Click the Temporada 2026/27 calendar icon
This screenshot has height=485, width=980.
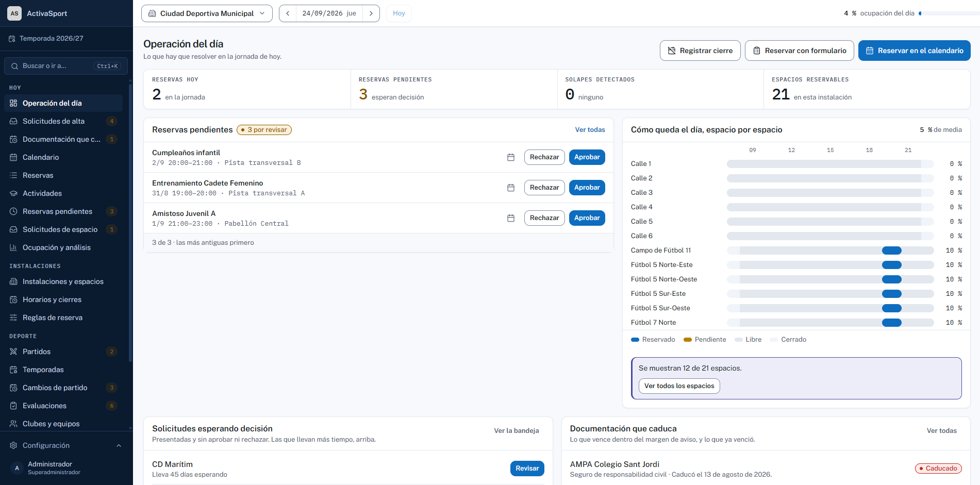12,39
